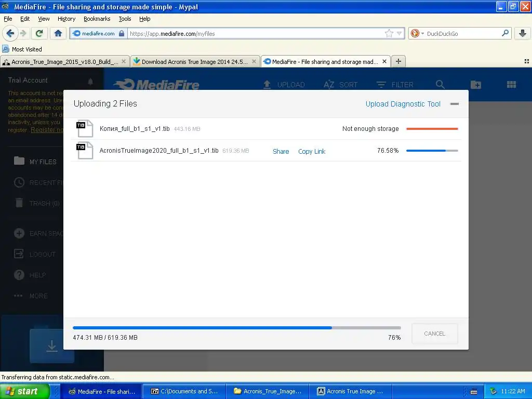Close the MediaFire tab
This screenshot has height=399, width=532.
pos(384,61)
